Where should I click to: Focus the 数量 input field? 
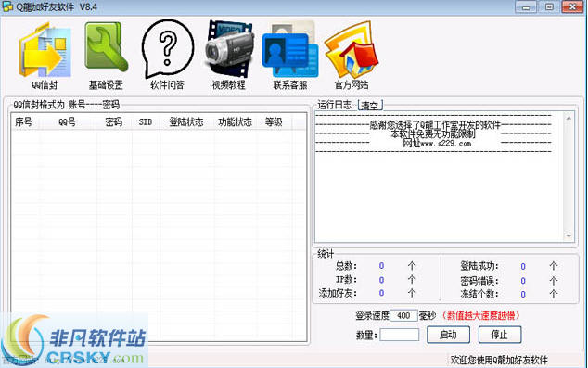click(x=400, y=335)
